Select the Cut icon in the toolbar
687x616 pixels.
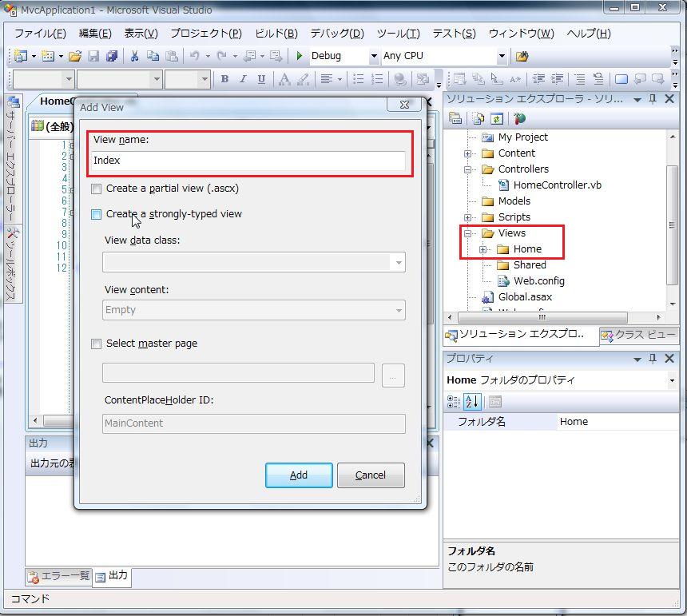[134, 56]
